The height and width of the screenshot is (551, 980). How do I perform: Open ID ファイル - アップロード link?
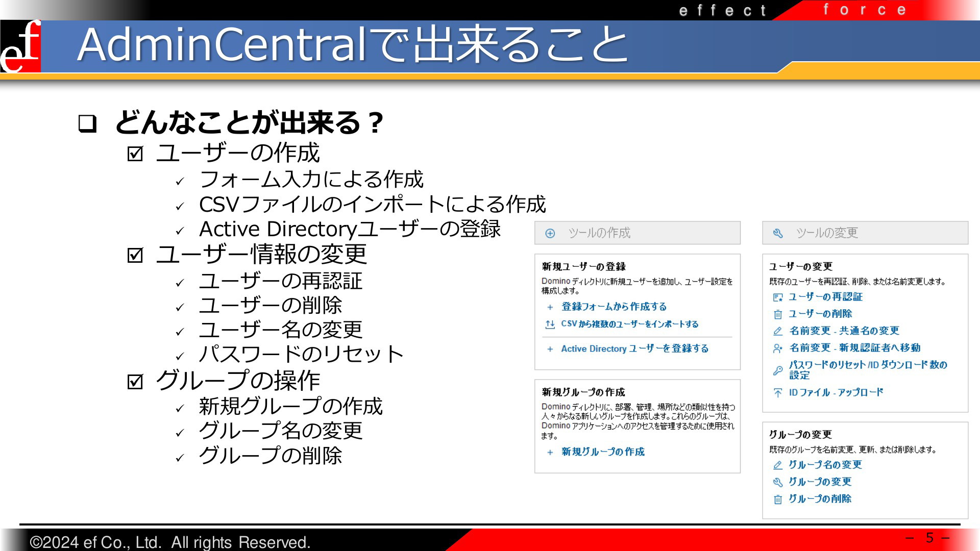(x=836, y=392)
